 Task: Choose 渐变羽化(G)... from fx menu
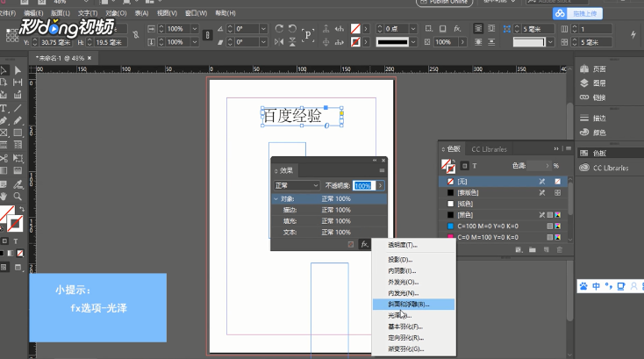[x=414, y=349]
